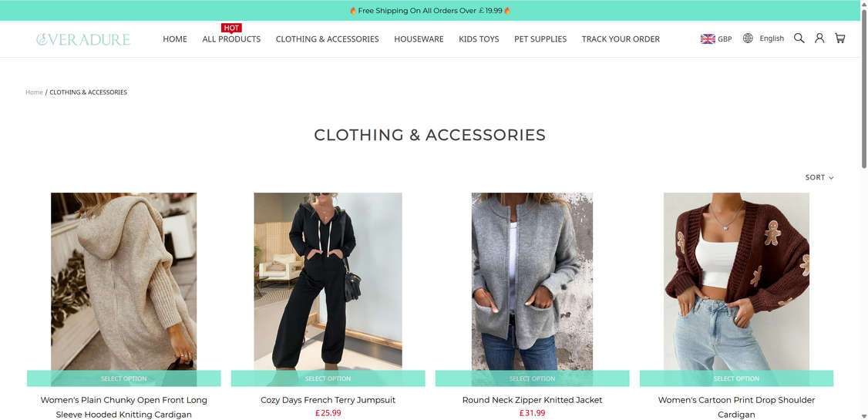Viewport: 868px width, 420px height.
Task: Open the gingerbread cartoon cardigan image
Action: coord(736,281)
